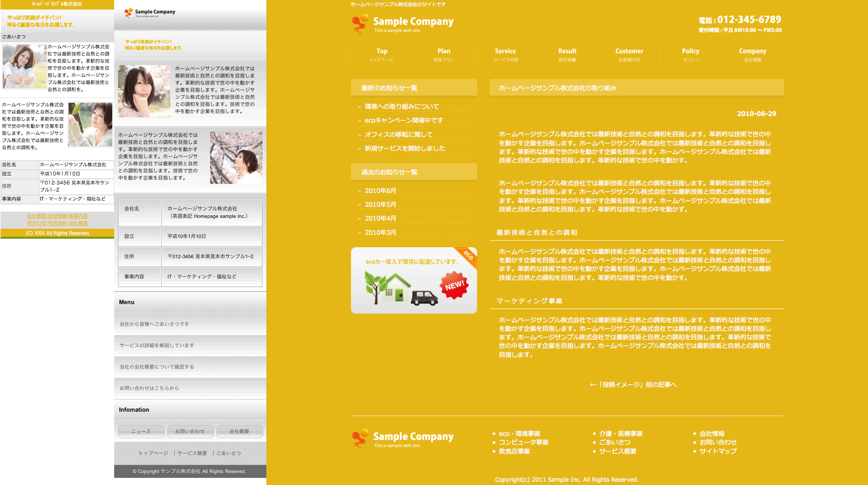Click the woman's portrait photo under ごあいさつ
The width and height of the screenshot is (868, 485).
24,67
